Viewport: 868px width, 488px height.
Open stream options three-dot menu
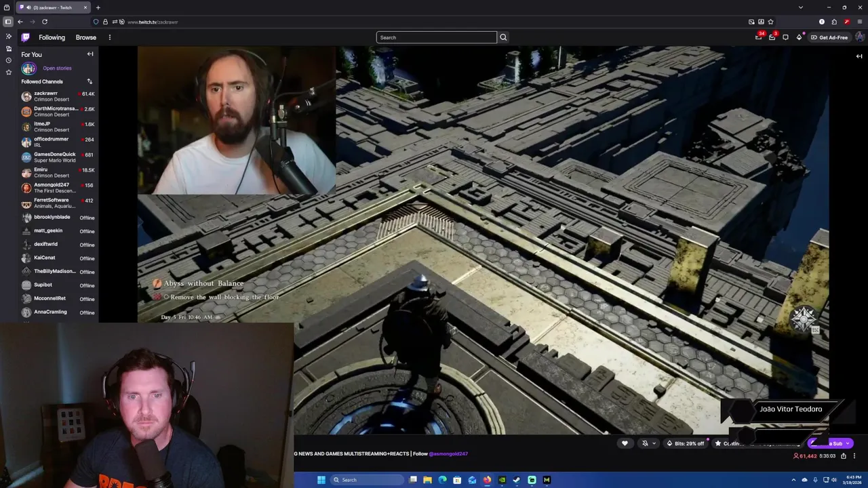click(855, 456)
